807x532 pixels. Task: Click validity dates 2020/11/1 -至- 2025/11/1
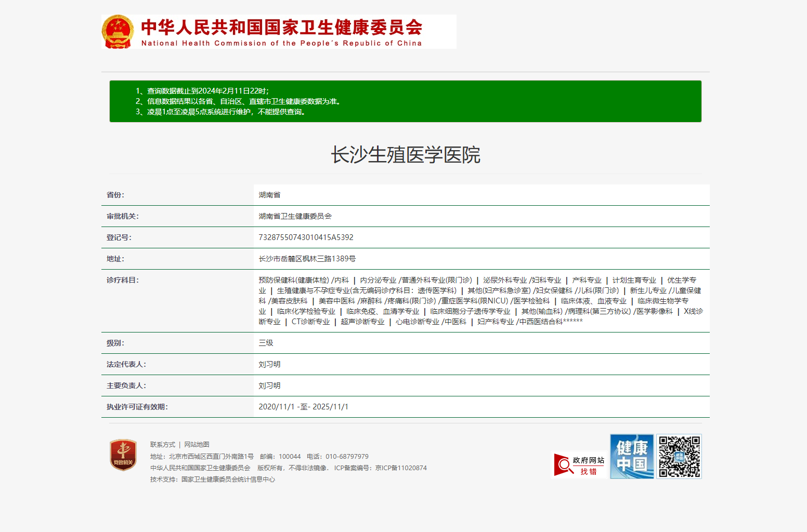304,407
